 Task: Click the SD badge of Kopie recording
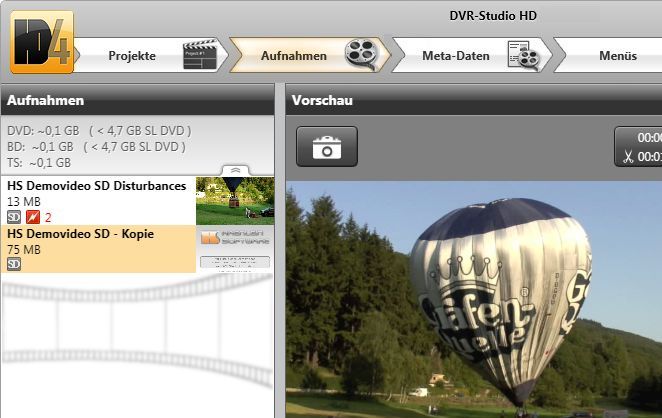[14, 264]
